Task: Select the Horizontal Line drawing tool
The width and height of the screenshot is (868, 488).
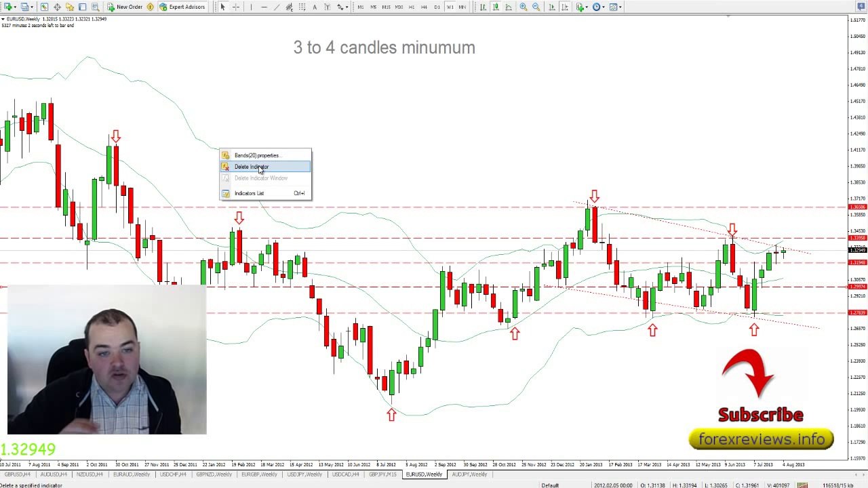Action: (x=264, y=7)
